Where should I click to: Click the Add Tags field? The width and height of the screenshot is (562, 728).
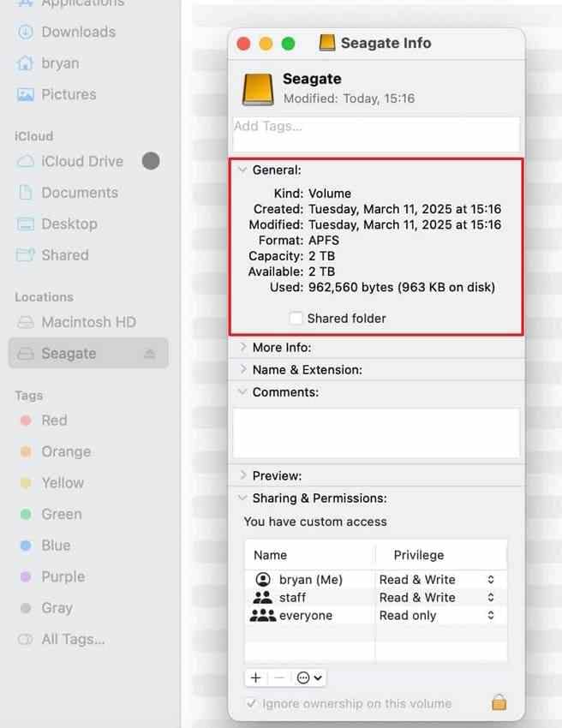click(x=376, y=134)
